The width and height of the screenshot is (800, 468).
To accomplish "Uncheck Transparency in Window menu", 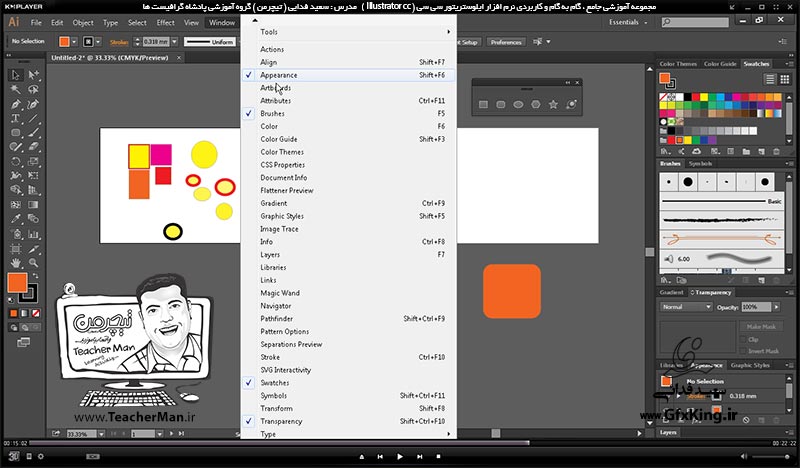I will click(348, 421).
